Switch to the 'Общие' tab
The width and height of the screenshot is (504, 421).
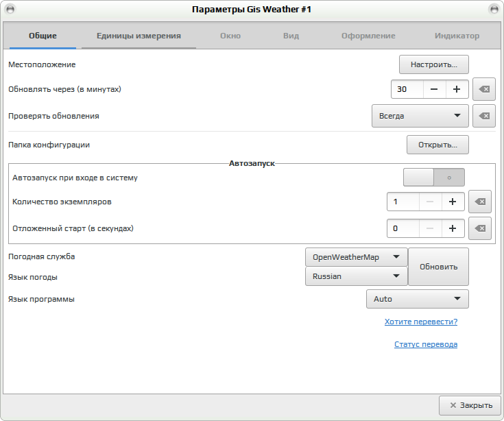pos(43,36)
